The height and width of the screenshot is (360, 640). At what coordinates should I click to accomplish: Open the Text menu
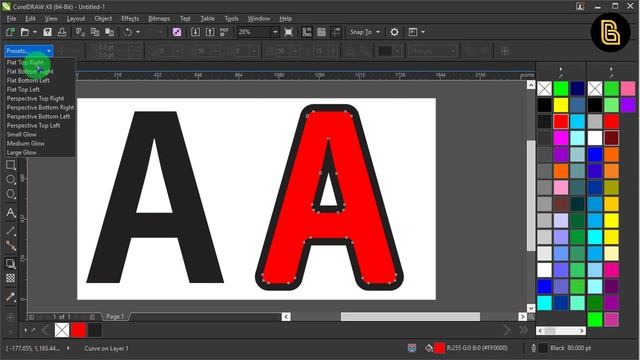[x=185, y=18]
